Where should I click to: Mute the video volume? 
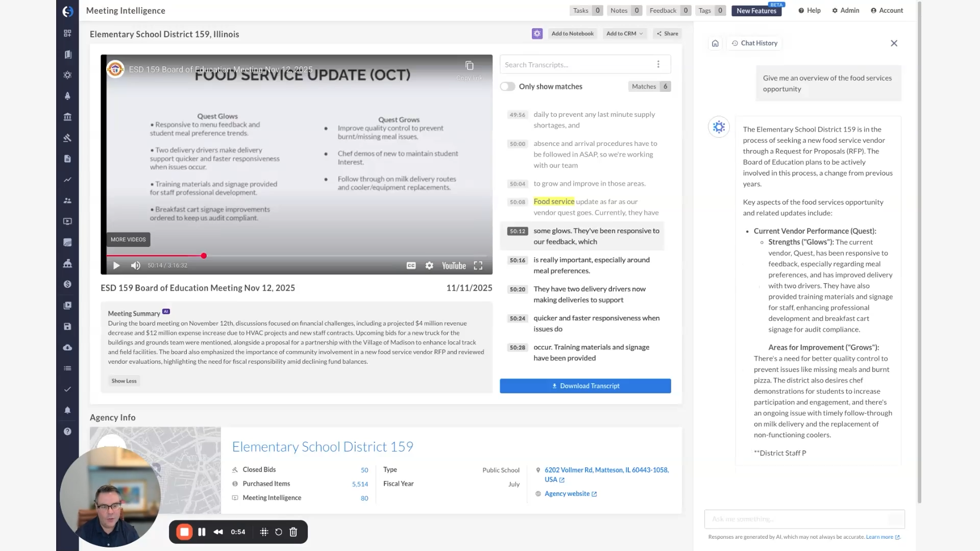pos(135,266)
